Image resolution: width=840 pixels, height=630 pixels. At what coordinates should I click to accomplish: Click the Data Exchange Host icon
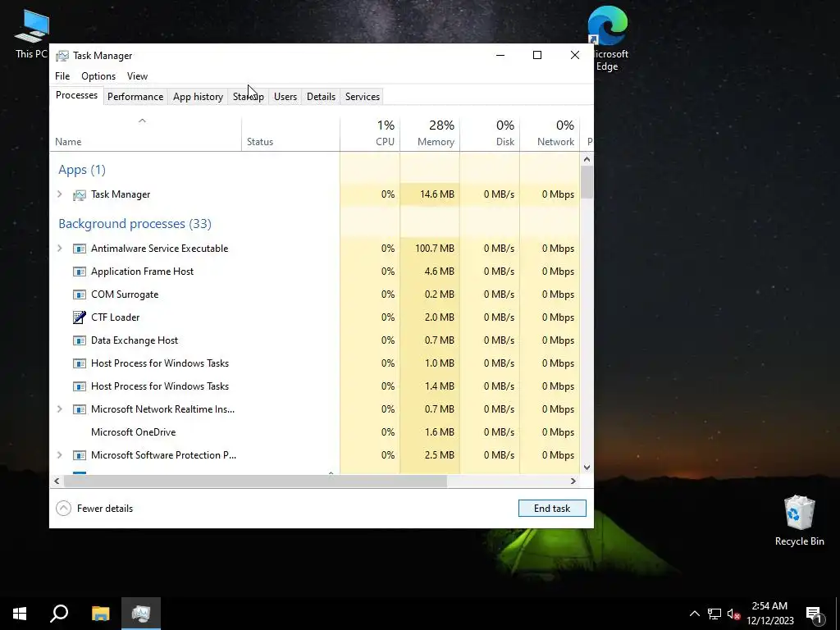tap(80, 340)
